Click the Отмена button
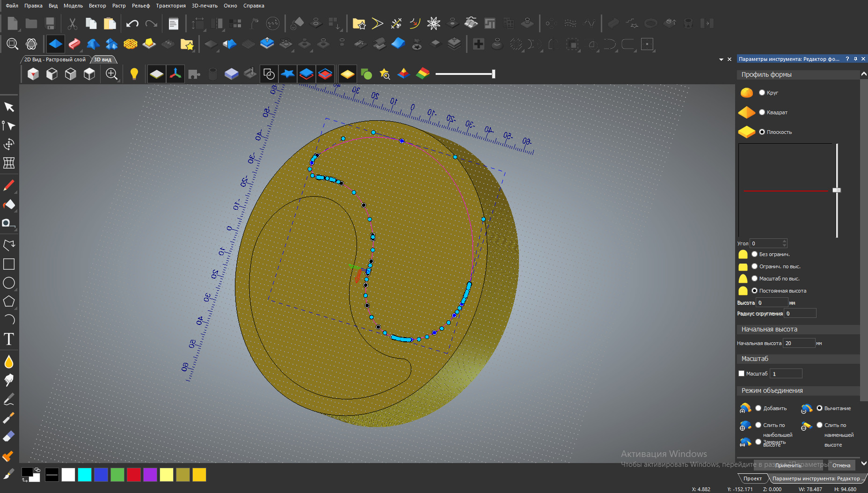The width and height of the screenshot is (868, 493). click(x=841, y=465)
